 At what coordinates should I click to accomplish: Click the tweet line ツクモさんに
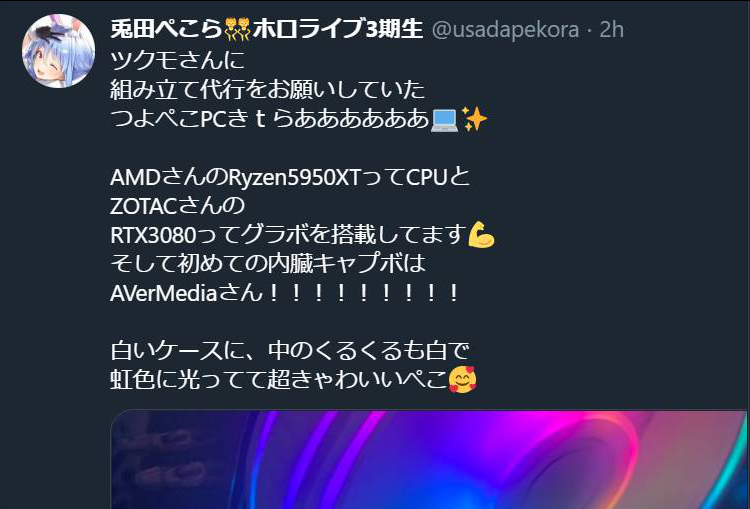[x=177, y=61]
